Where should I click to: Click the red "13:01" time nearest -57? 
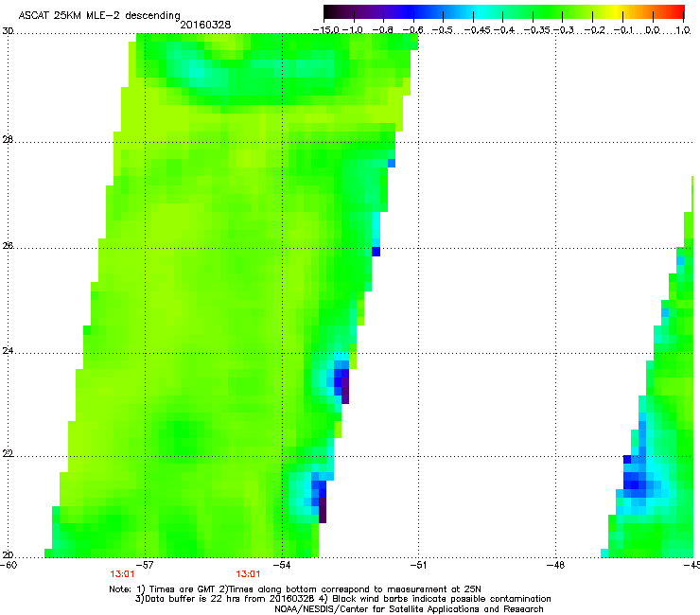[x=122, y=574]
